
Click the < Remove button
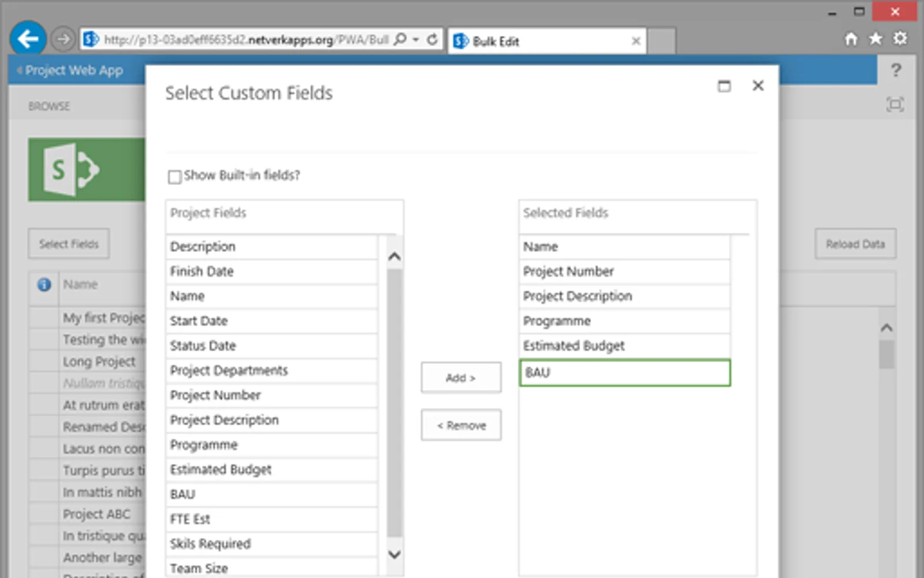[x=461, y=425]
